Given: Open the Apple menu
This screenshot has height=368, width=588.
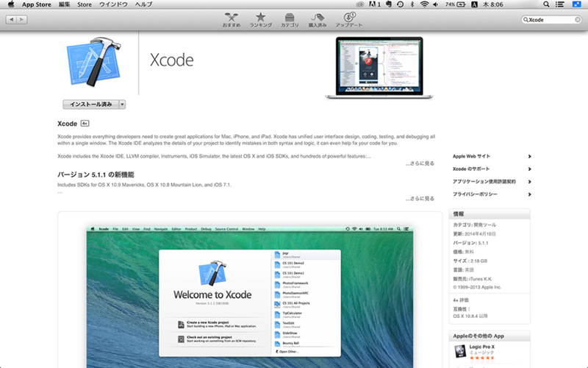Looking at the screenshot, I should coord(11,4).
